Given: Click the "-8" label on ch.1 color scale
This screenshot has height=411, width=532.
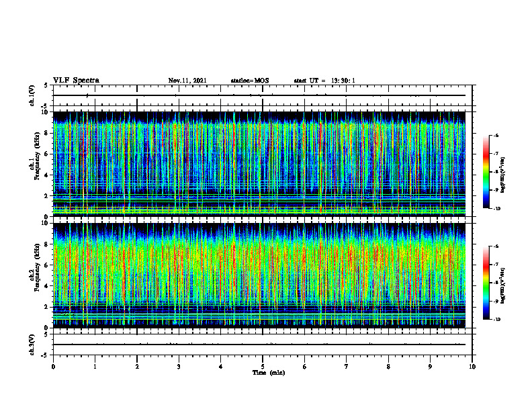Looking at the screenshot, I should [496, 172].
